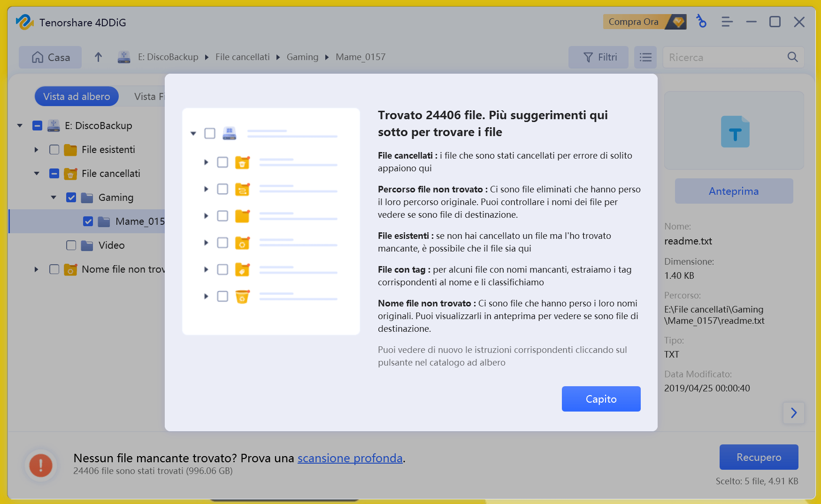Screen dimensions: 821x504
Task: Expand the Nome file non trovato node
Action: pyautogui.click(x=37, y=269)
